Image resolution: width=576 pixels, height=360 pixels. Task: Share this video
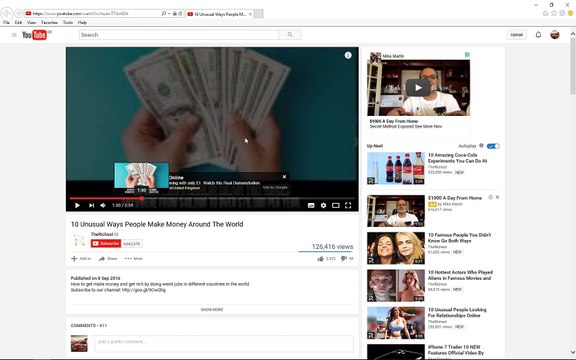pos(108,259)
